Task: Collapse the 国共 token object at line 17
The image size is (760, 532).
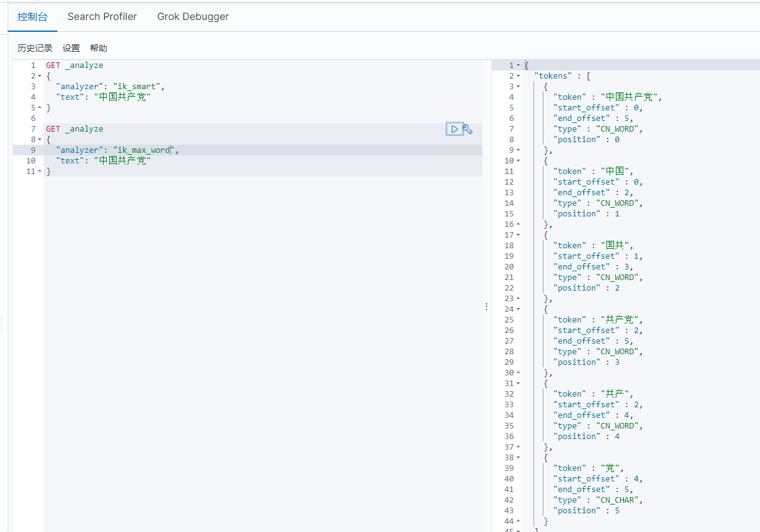Action: (518, 235)
